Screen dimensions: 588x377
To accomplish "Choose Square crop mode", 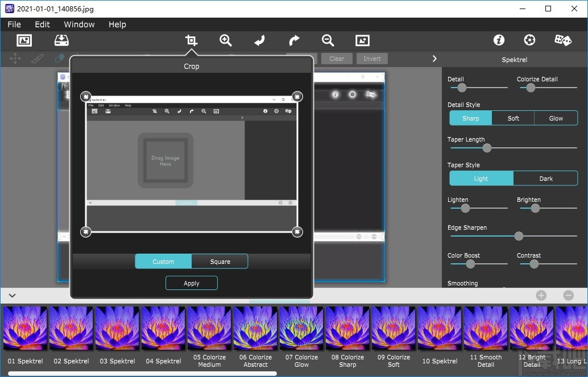I will coord(220,262).
